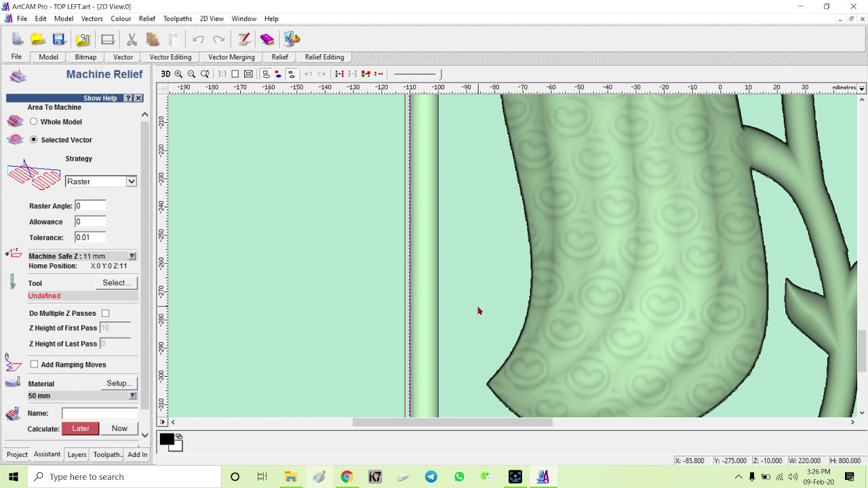Show hidden icons in system tray
868x488 pixels.
click(x=738, y=476)
